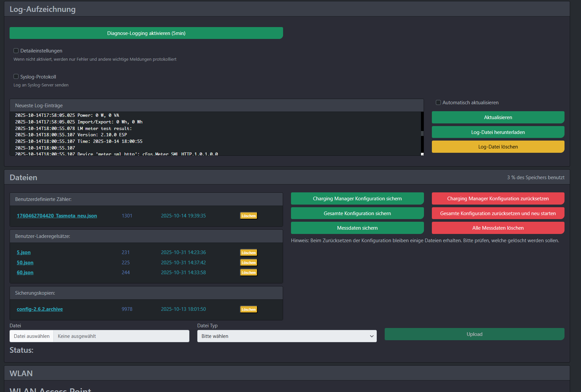Open the 5.json charging rule link
Viewport: 581px width, 392px height.
click(x=24, y=252)
